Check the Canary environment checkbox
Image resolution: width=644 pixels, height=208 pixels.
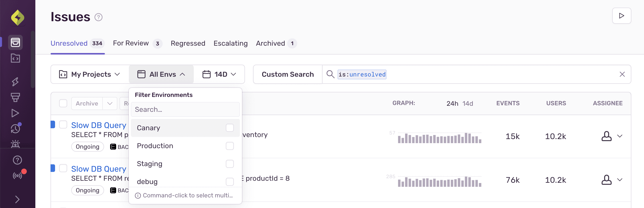tap(230, 128)
